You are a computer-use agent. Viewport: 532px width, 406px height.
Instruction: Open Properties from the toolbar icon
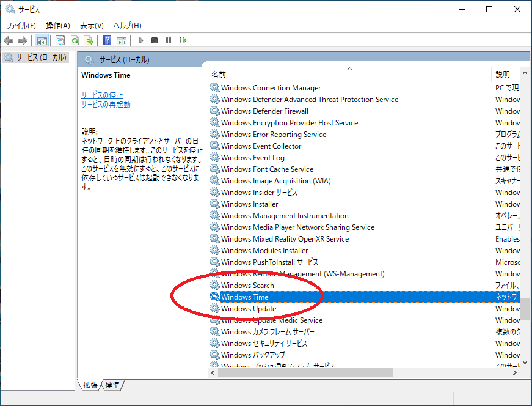tap(60, 40)
